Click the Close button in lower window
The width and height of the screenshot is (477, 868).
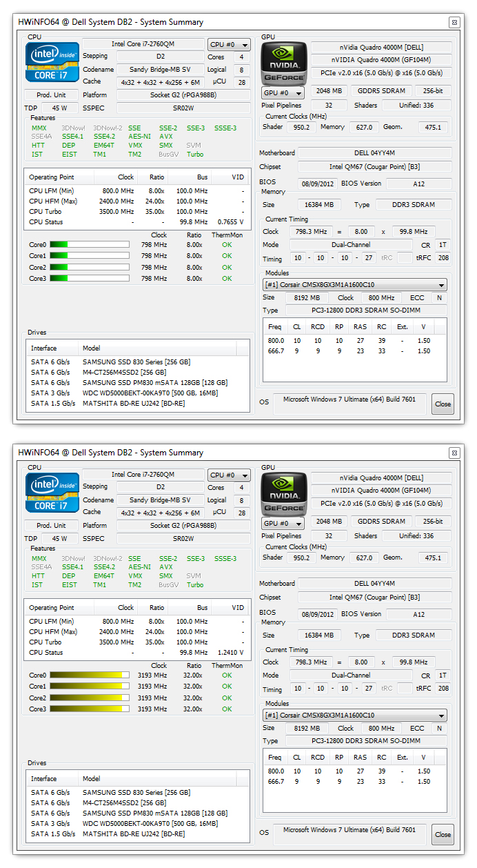(443, 834)
